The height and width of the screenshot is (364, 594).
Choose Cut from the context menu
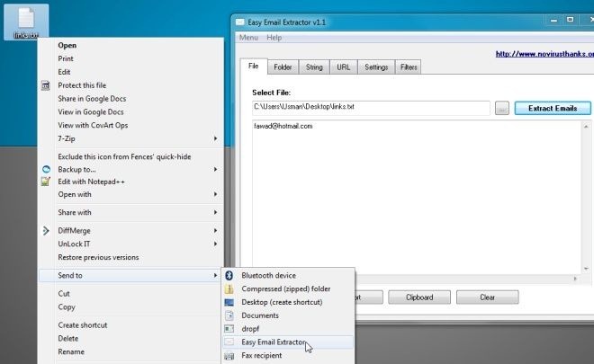[64, 294]
